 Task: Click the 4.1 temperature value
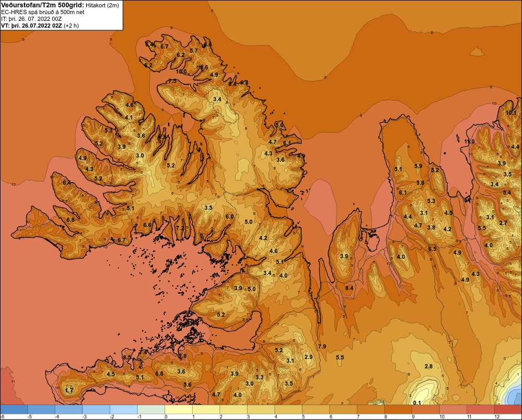coord(129,117)
